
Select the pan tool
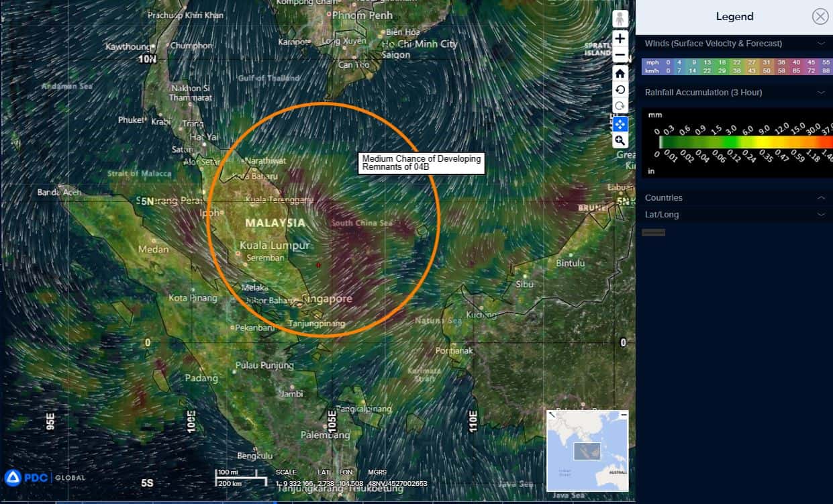tap(620, 124)
